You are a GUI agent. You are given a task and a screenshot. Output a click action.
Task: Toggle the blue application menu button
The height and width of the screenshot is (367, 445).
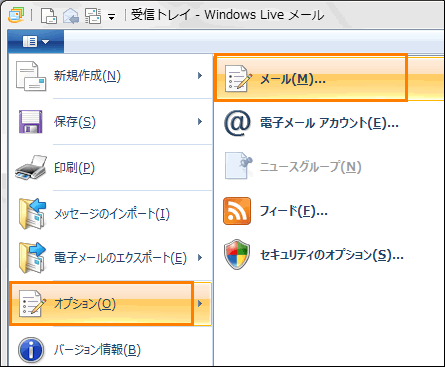point(36,42)
